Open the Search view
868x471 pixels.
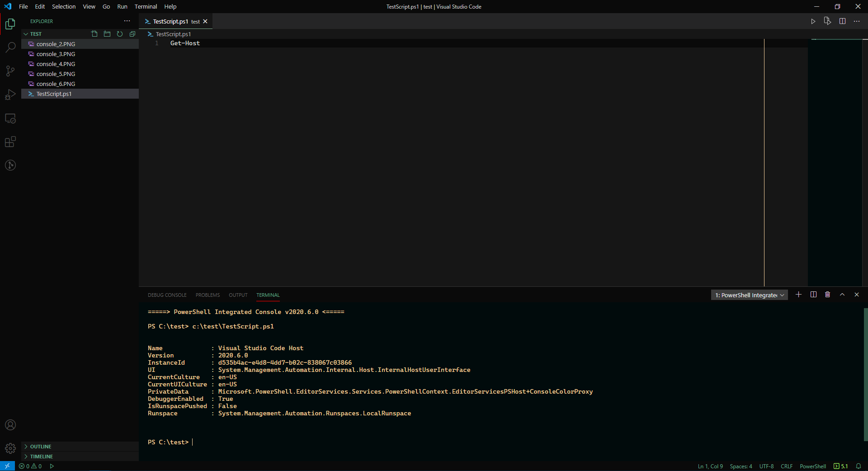pos(10,48)
